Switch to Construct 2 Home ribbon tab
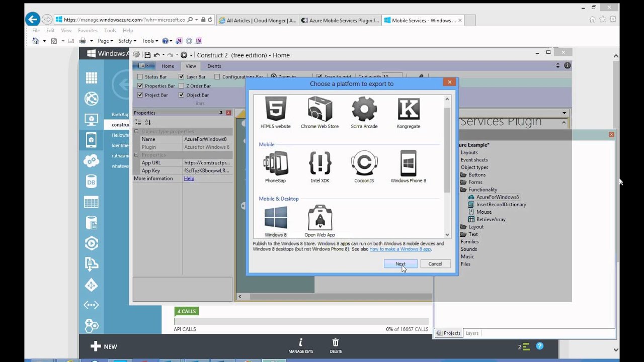This screenshot has width=644, height=362. pyautogui.click(x=168, y=66)
